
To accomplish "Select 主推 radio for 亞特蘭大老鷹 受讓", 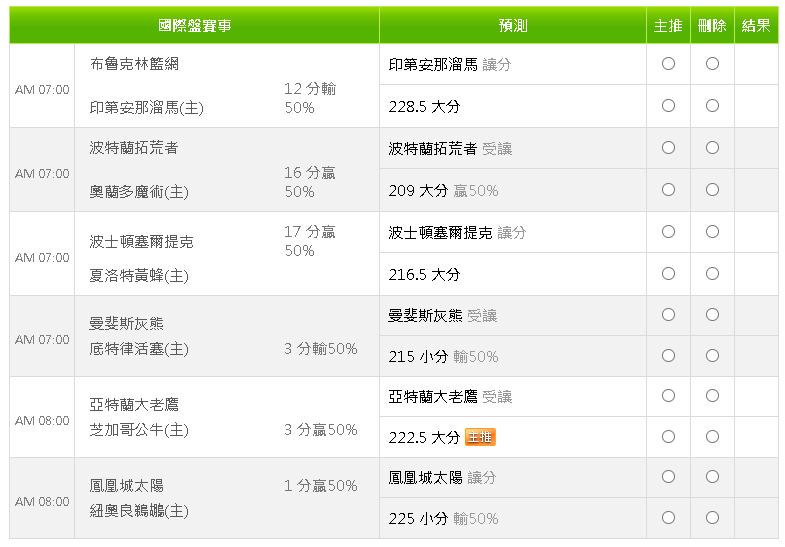I will coord(668,396).
